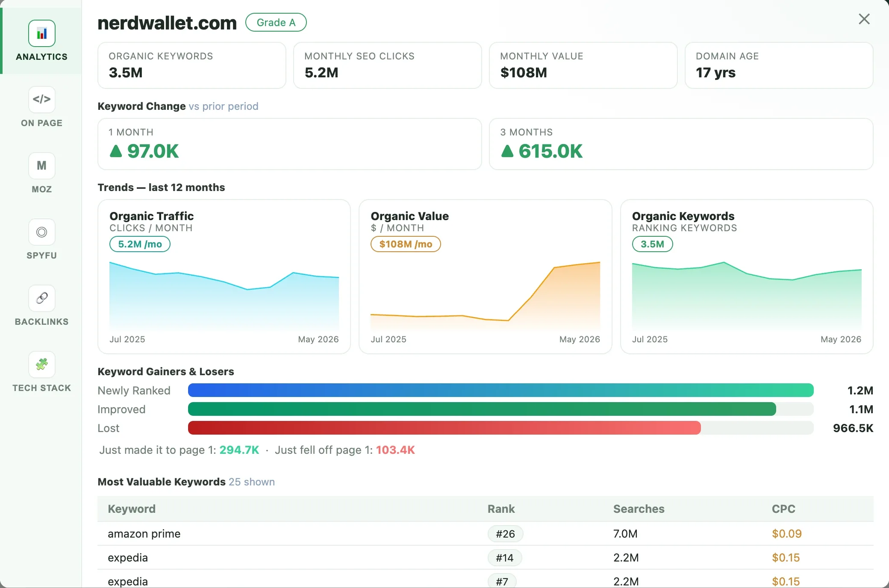
Task: Click the 3.5M keywords pill
Action: point(652,244)
